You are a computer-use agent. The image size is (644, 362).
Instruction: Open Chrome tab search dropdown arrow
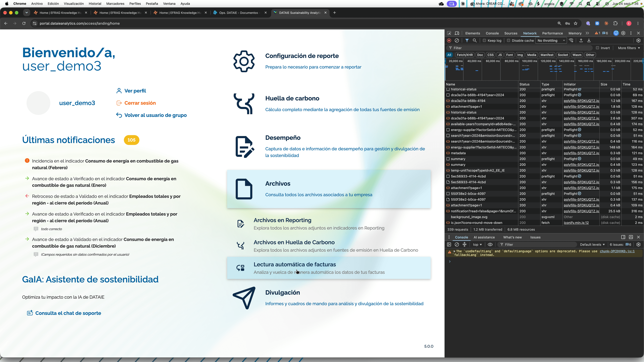click(26, 13)
